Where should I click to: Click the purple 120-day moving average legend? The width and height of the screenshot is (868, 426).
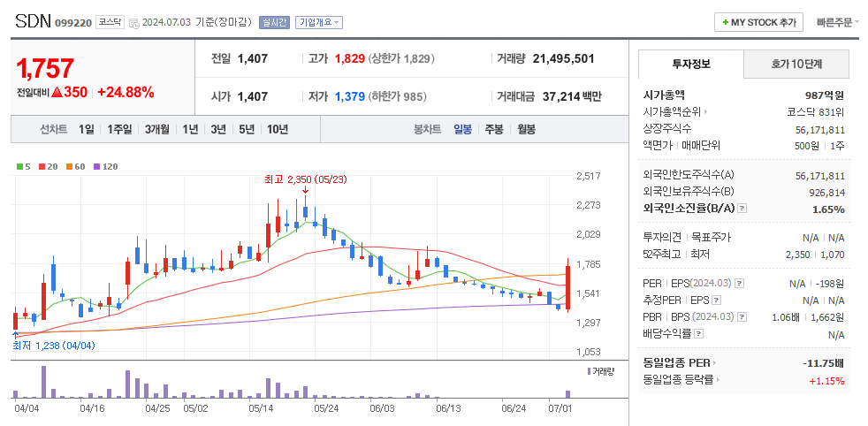(x=105, y=166)
